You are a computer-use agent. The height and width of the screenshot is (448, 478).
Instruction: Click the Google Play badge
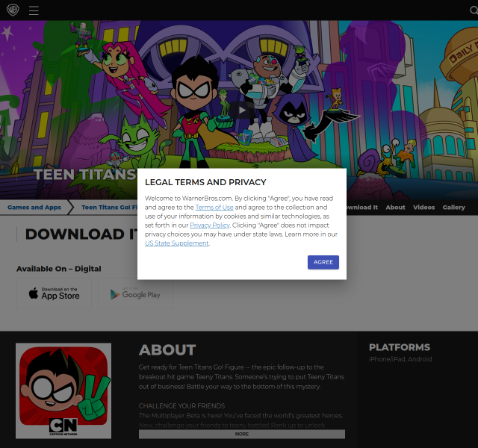click(135, 293)
